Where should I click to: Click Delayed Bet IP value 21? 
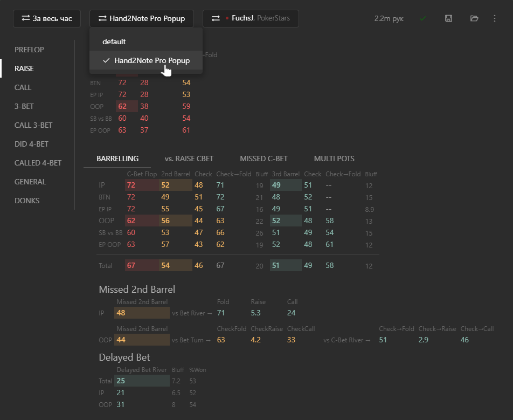120,393
